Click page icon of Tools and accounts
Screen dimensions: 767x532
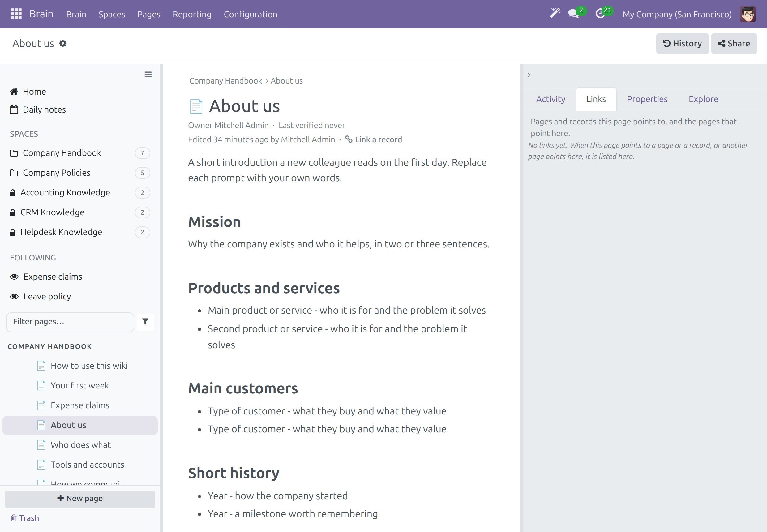coord(41,465)
